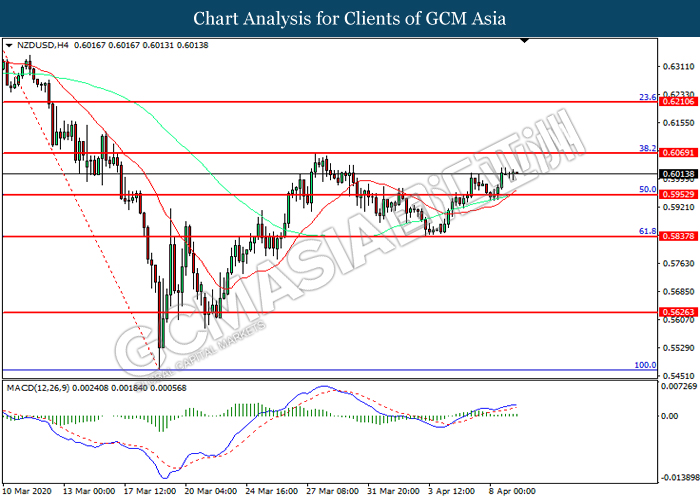Screen dimensions: 700x500
Task: Select the 0.59529 red price label
Action: [678, 195]
